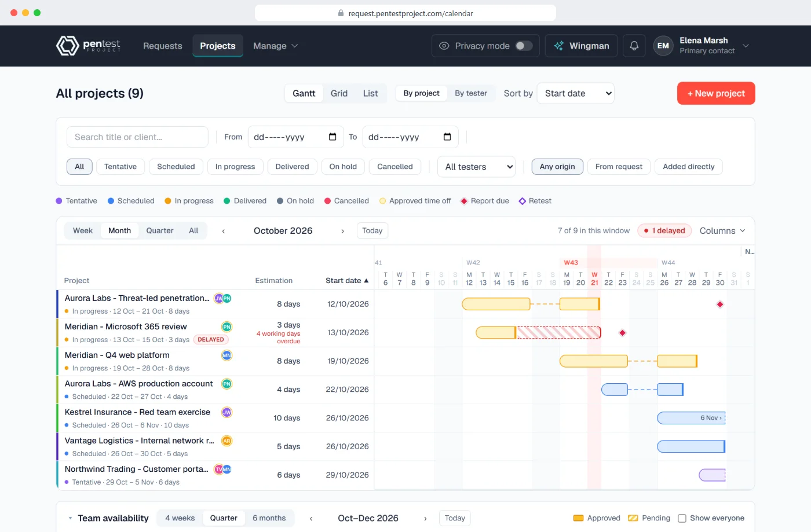Image resolution: width=811 pixels, height=532 pixels.
Task: Open the Projects nav tab
Action: point(218,46)
